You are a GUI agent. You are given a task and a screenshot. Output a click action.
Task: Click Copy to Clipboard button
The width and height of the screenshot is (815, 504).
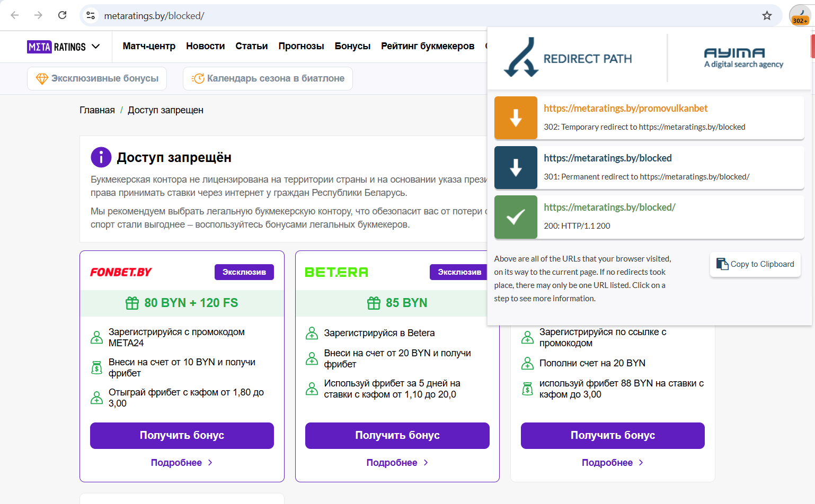coord(755,264)
